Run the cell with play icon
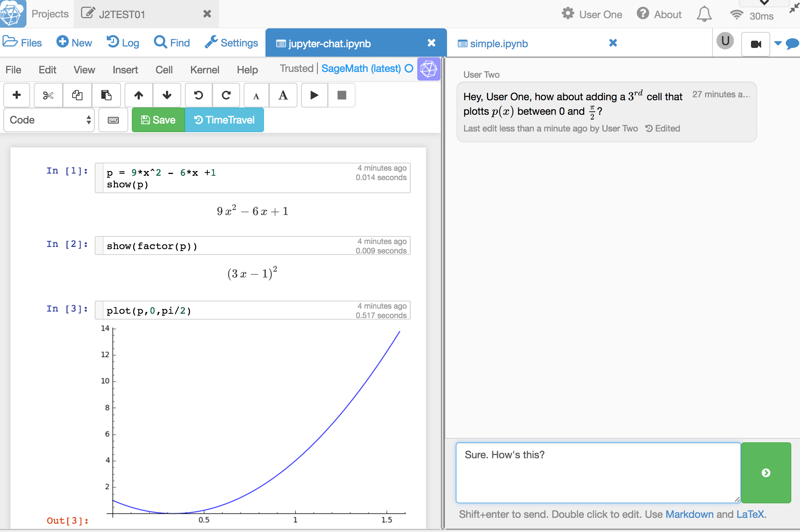 pos(314,95)
